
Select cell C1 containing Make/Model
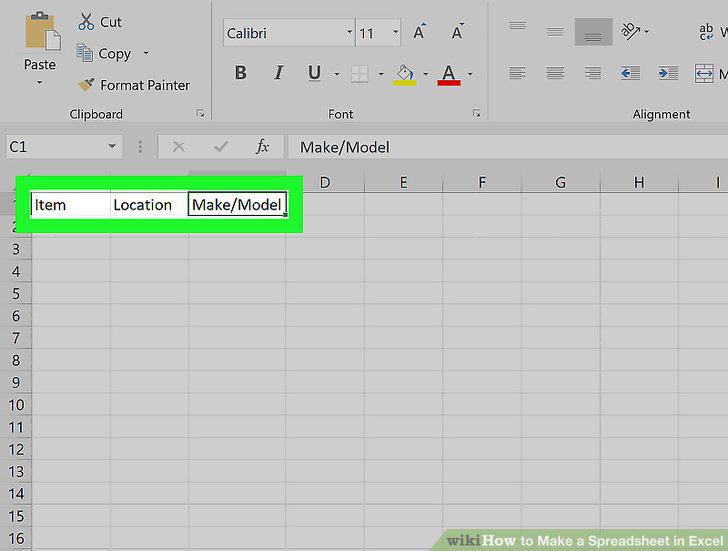coord(237,204)
